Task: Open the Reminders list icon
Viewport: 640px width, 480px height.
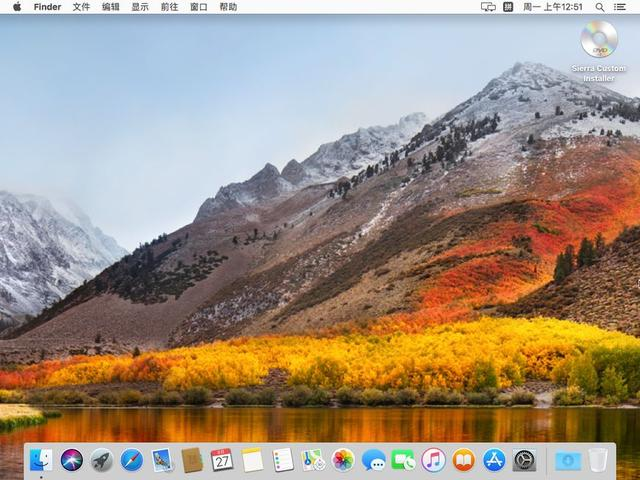Action: click(x=282, y=460)
